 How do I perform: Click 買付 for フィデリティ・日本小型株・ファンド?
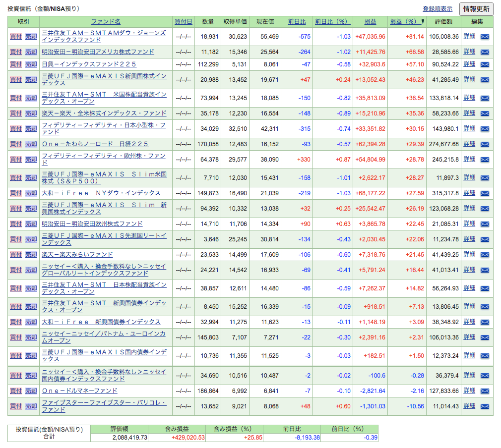(x=16, y=129)
